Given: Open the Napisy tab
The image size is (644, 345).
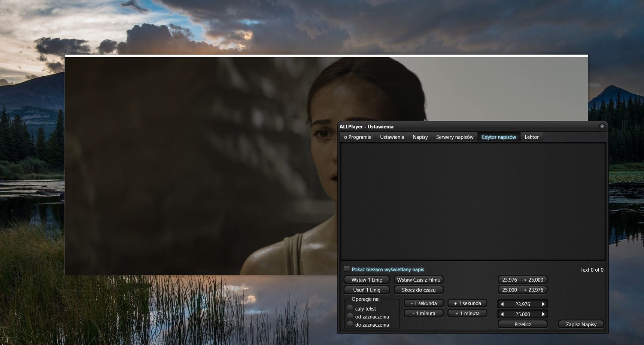Looking at the screenshot, I should point(420,137).
